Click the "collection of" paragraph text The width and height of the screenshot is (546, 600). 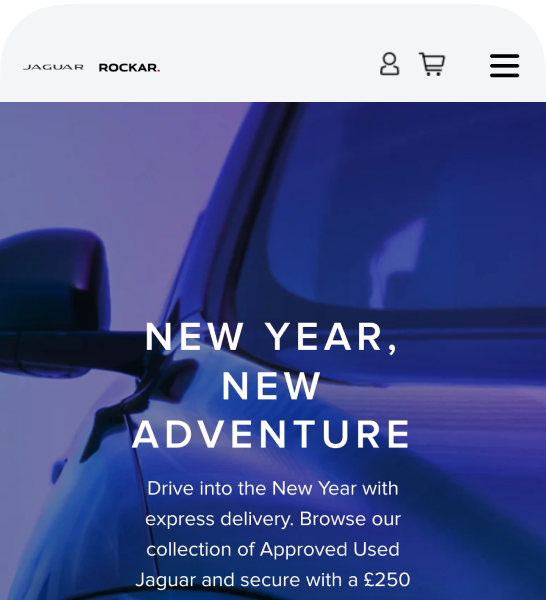(200, 549)
